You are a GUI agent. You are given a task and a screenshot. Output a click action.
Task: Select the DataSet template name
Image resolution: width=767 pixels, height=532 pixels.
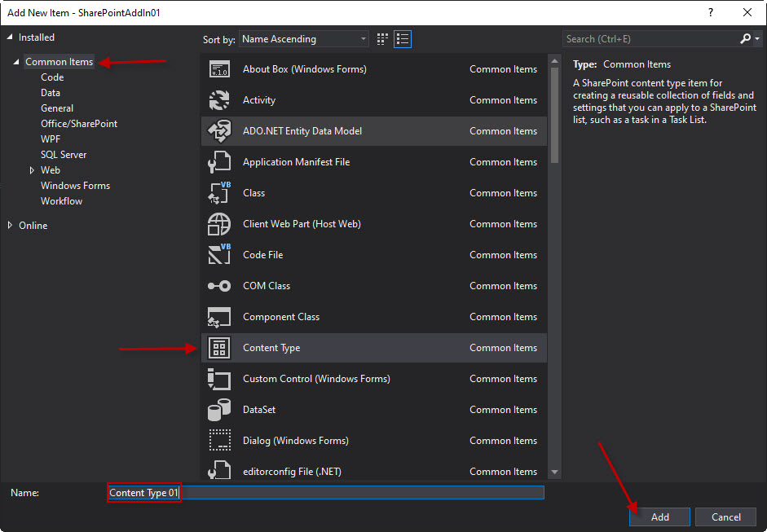click(259, 410)
